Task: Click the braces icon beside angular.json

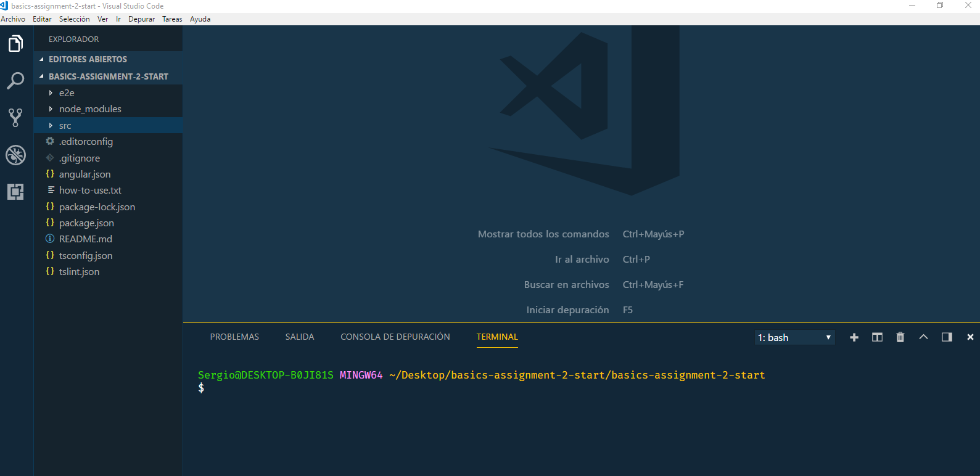Action: pyautogui.click(x=50, y=174)
